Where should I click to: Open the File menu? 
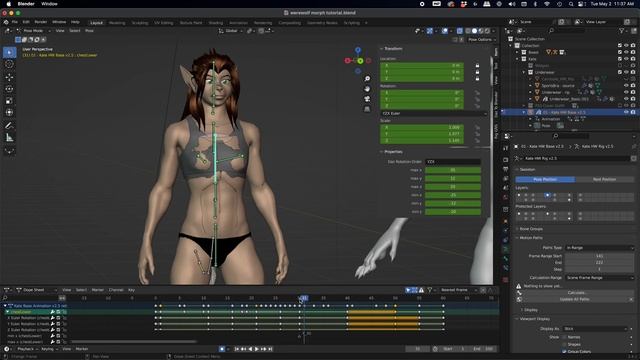(15, 22)
